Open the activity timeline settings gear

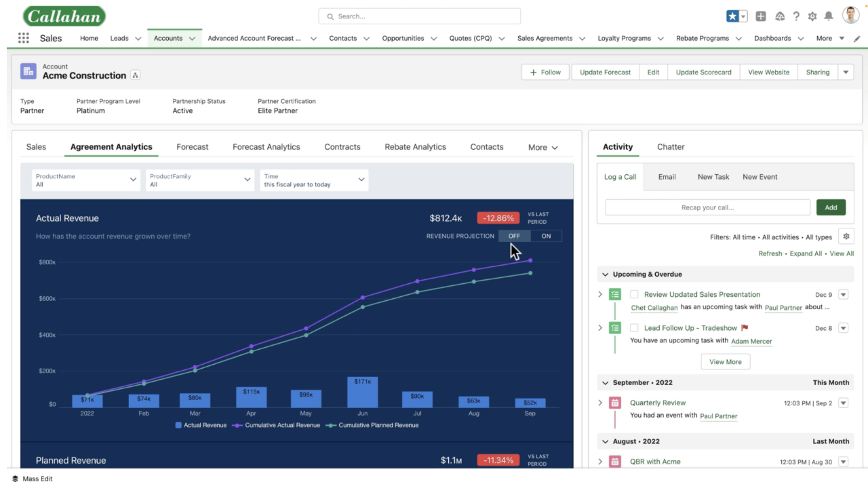(x=846, y=237)
